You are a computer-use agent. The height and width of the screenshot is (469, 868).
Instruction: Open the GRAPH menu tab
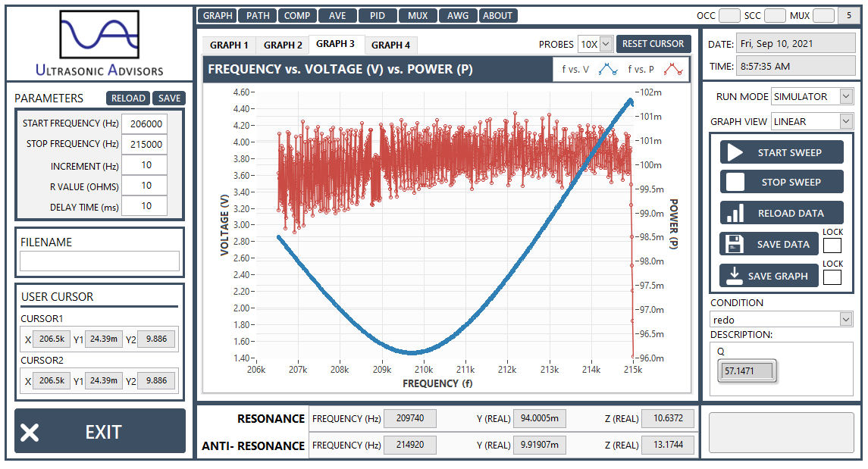tap(218, 15)
